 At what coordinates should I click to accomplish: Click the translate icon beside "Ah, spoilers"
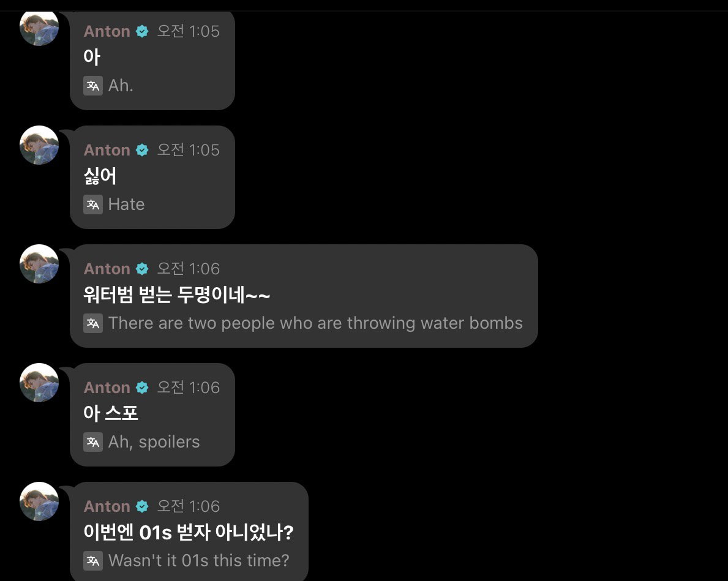click(x=93, y=442)
